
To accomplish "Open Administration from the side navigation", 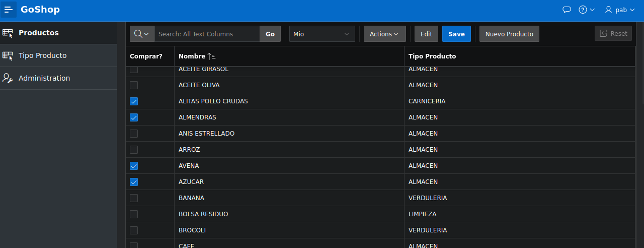I will (x=44, y=78).
